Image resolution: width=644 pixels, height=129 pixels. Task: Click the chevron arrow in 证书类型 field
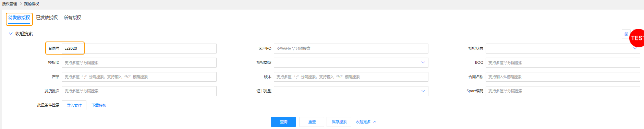tap(423, 91)
